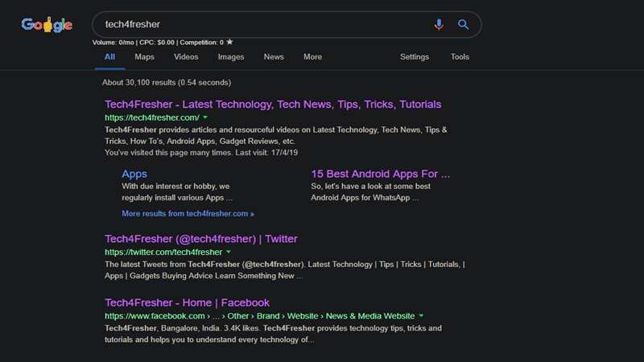Switch to the Maps tab
The width and height of the screenshot is (644, 362).
click(145, 57)
